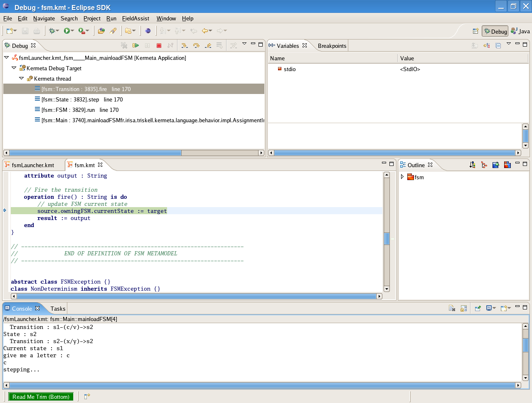Click the Search flashlight icon in toolbar

coord(113,31)
